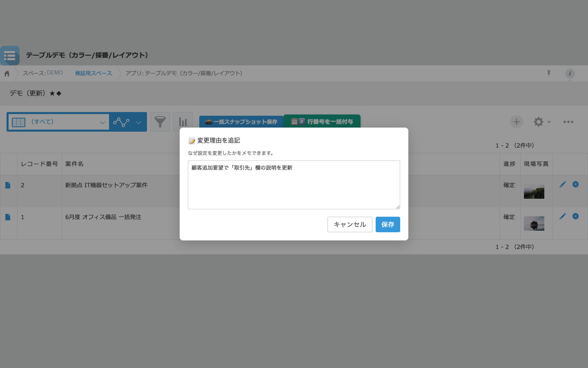588x368 pixels.
Task: Focus the change reason text area
Action: tap(294, 185)
